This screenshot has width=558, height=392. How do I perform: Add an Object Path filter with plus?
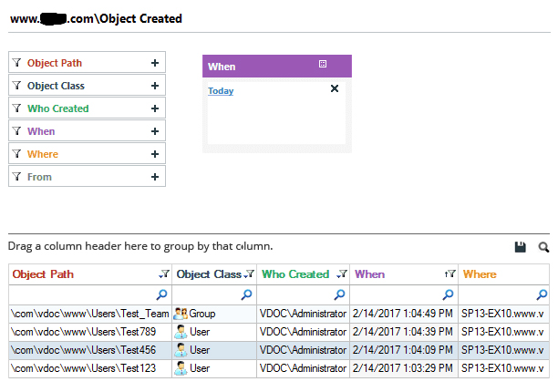point(155,63)
